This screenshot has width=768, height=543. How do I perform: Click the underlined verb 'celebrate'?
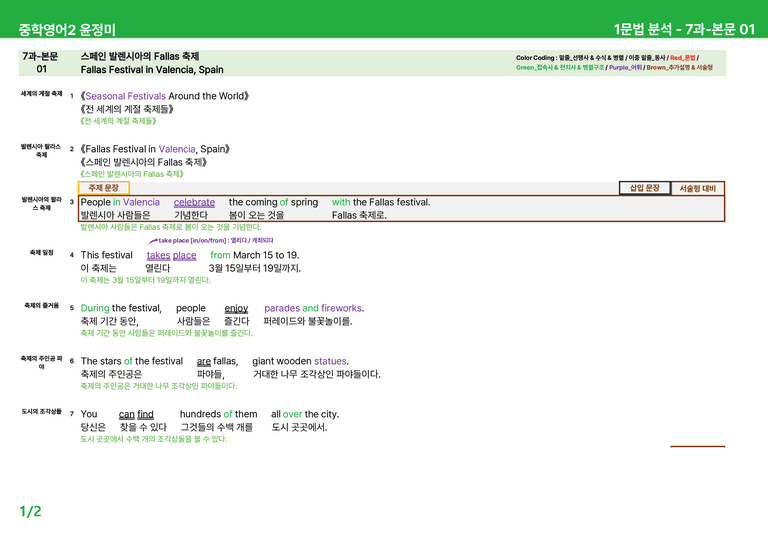tap(194, 202)
